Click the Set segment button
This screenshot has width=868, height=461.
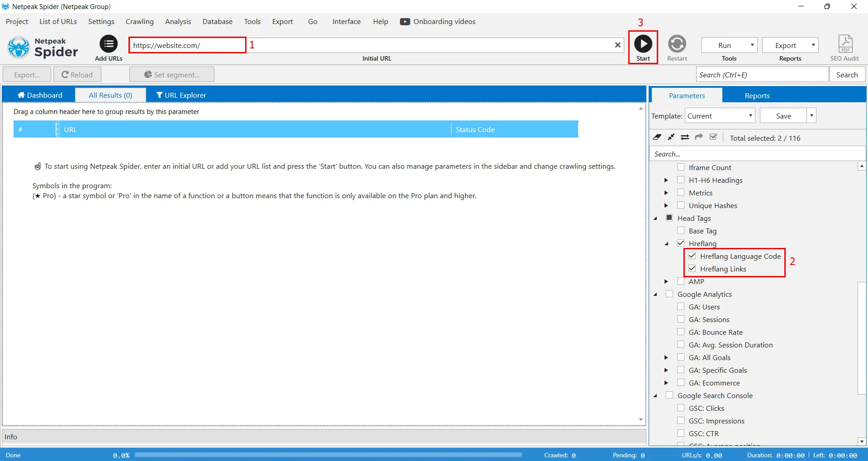coord(172,75)
